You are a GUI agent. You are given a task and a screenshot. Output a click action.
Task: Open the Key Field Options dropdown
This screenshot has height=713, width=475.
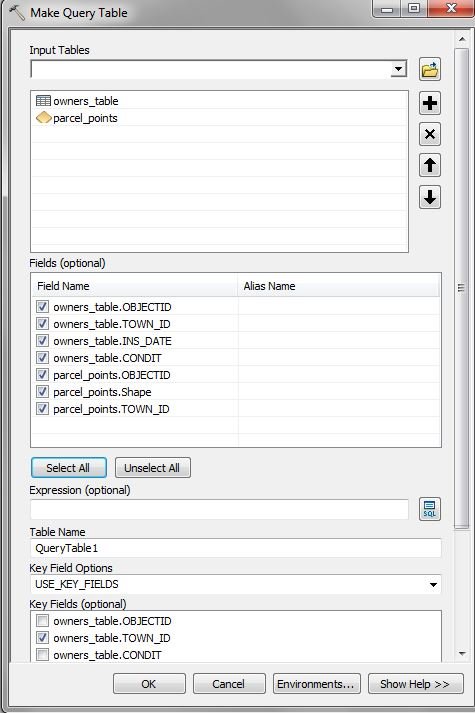433,584
